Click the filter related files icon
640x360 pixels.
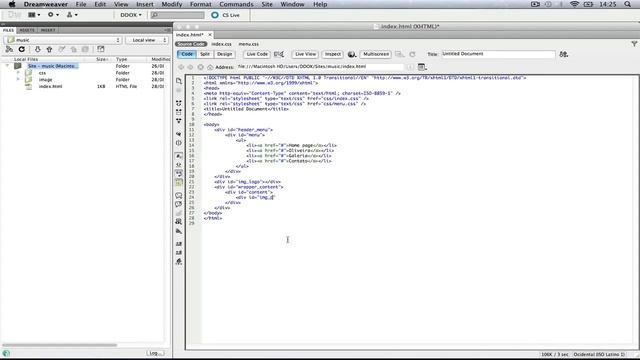[x=634, y=44]
